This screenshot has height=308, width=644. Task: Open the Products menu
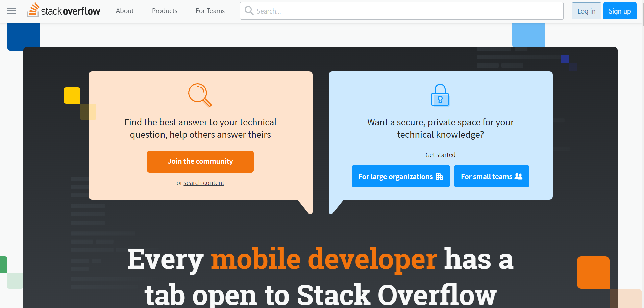(165, 10)
